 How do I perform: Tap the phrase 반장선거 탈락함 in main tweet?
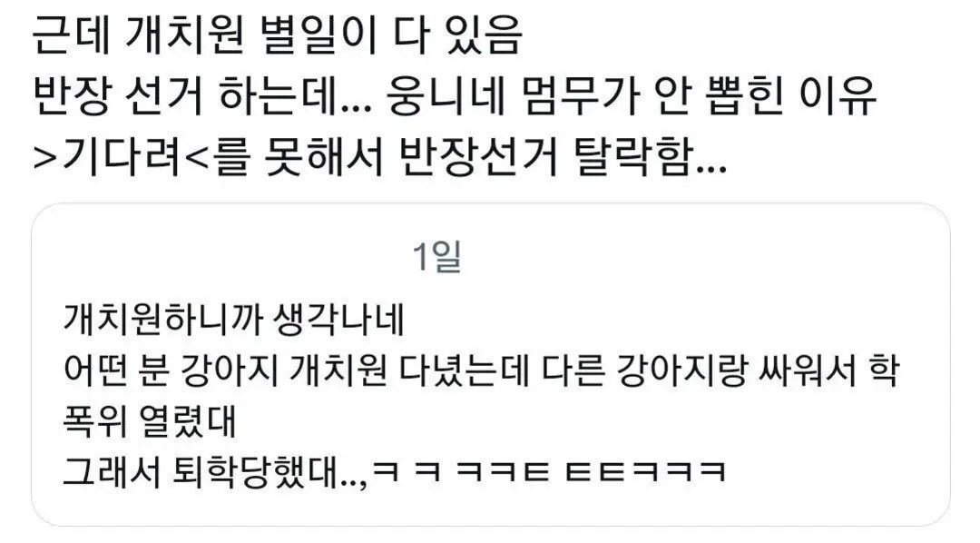click(x=562, y=156)
